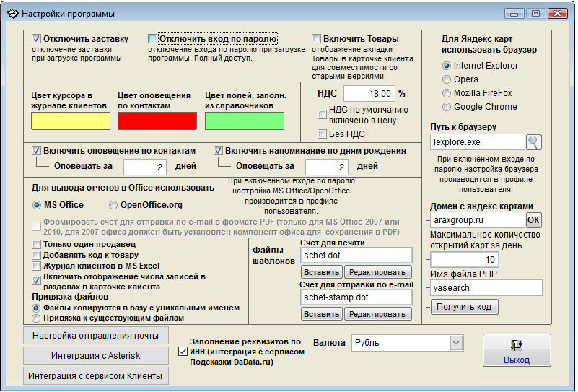Click the Имя файла PHP text field

click(486, 288)
